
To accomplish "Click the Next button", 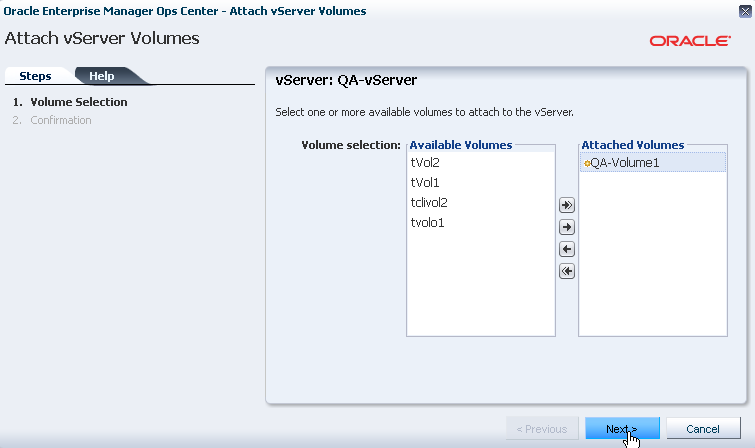I will (622, 428).
